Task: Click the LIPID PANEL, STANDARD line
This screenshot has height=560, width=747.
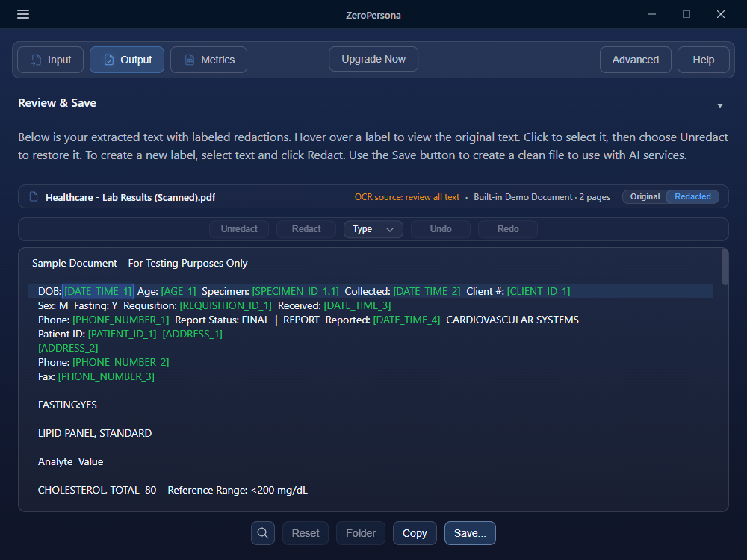Action: pyautogui.click(x=95, y=433)
